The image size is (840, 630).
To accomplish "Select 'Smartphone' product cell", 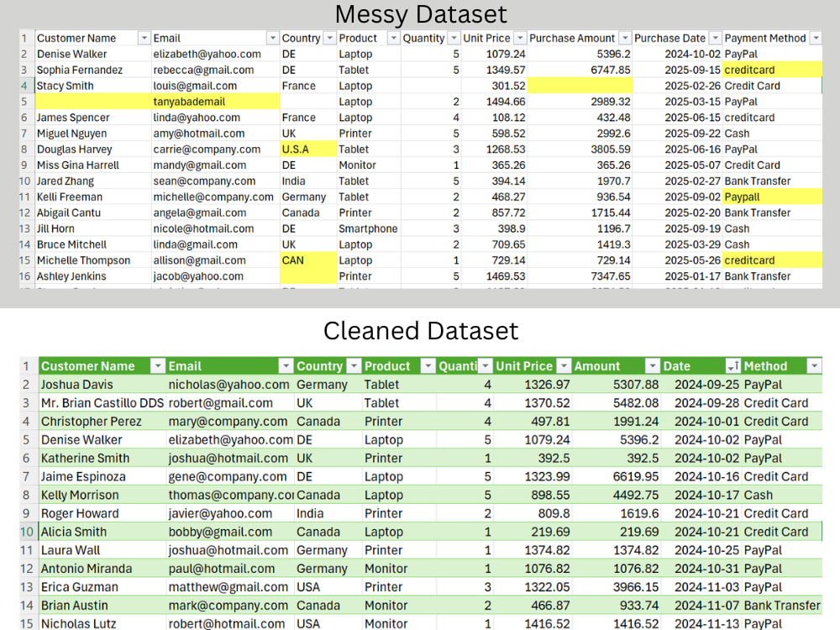I will [369, 228].
